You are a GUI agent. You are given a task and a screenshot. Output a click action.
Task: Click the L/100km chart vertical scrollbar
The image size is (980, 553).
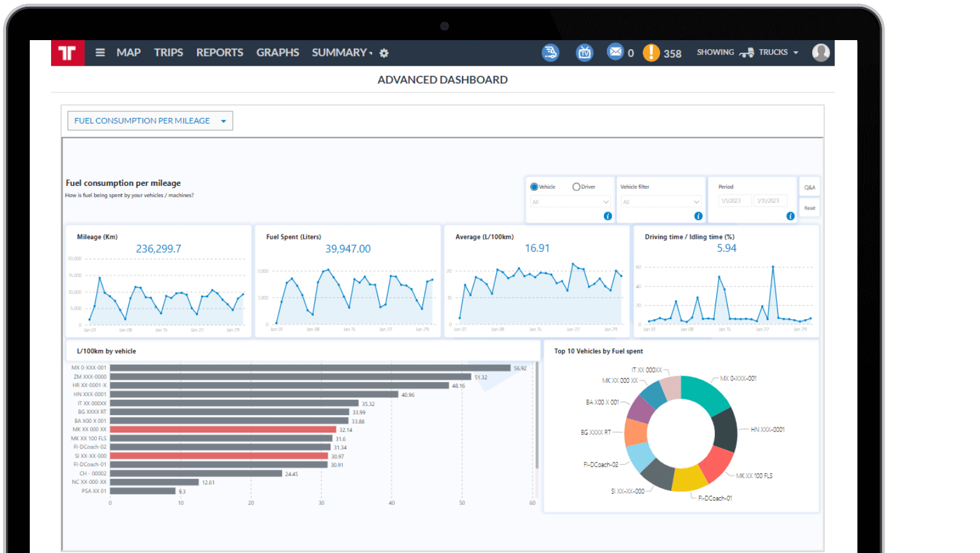(x=537, y=416)
